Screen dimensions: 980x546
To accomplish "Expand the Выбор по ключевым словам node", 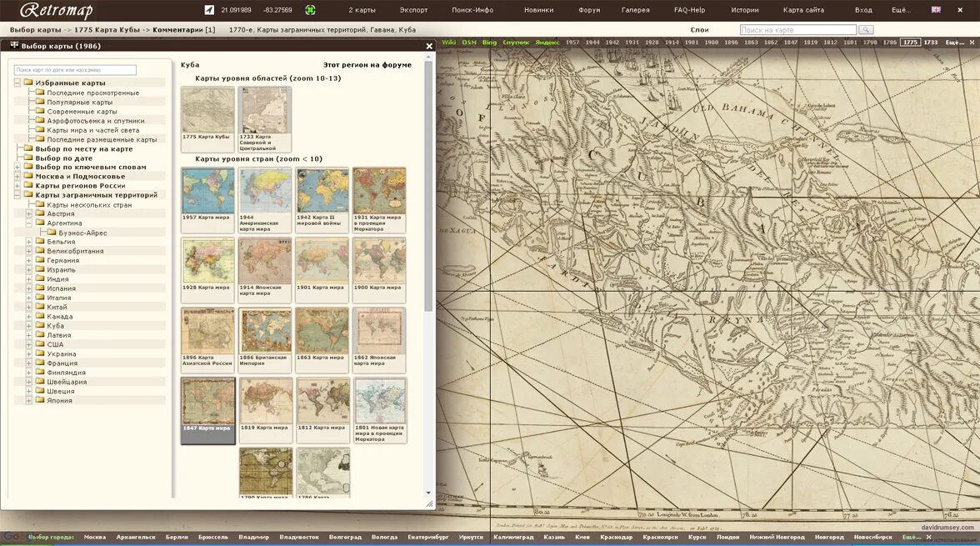I will point(17,167).
